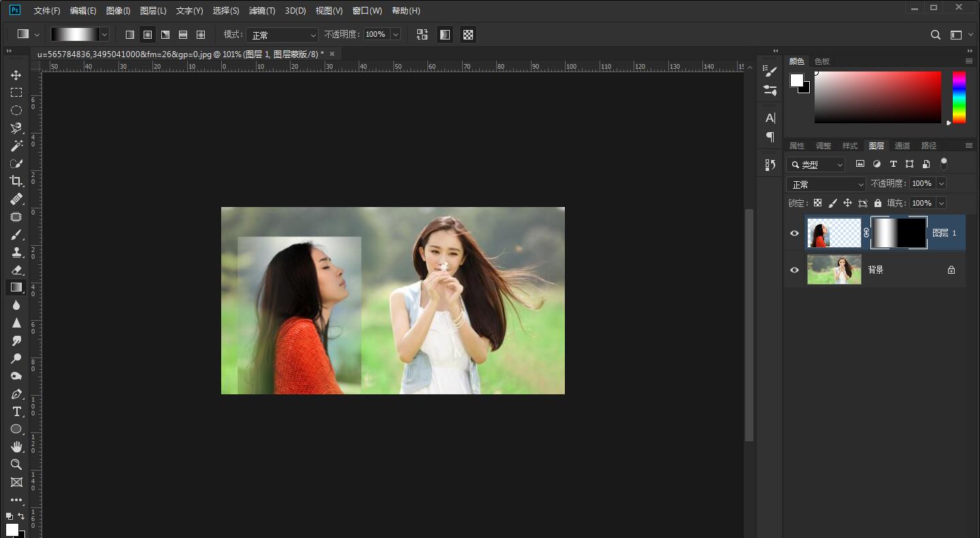
Task: Open the Character panel icon
Action: (x=770, y=118)
